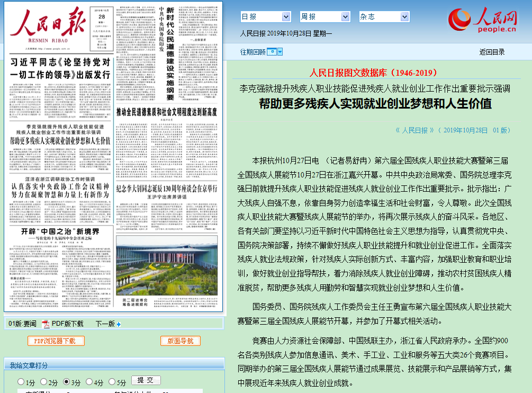Image resolution: width=532 pixels, height=393 pixels.
Task: Click the 人民日报 masthead on the page thumbnail
Action: (48, 26)
